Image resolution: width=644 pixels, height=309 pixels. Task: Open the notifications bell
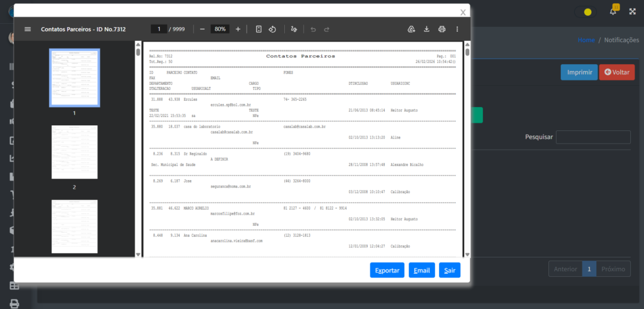click(613, 11)
